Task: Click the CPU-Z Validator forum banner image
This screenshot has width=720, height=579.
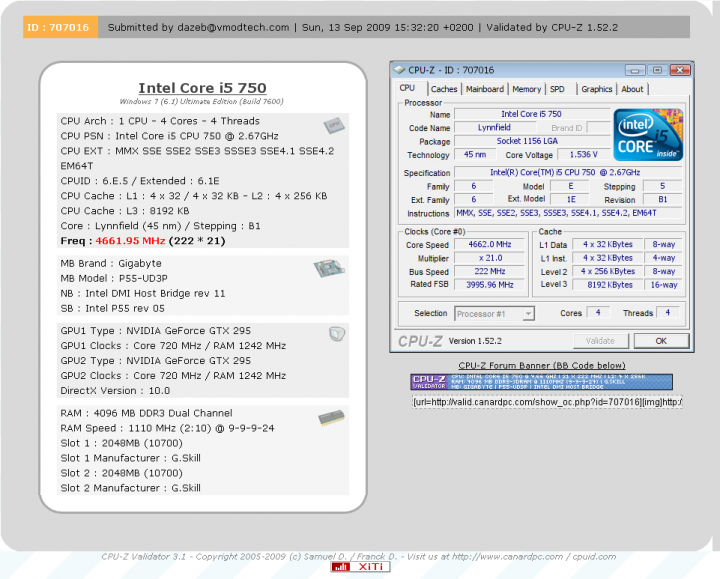Action: pyautogui.click(x=541, y=382)
